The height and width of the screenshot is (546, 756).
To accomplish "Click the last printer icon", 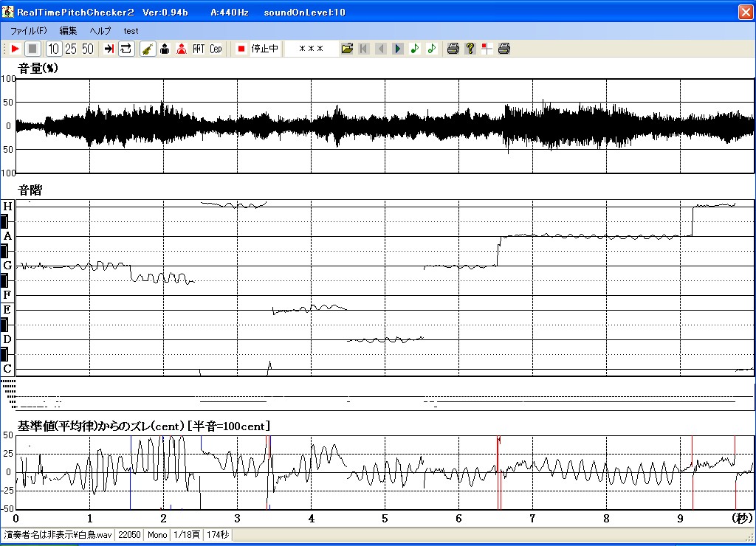I will point(504,49).
